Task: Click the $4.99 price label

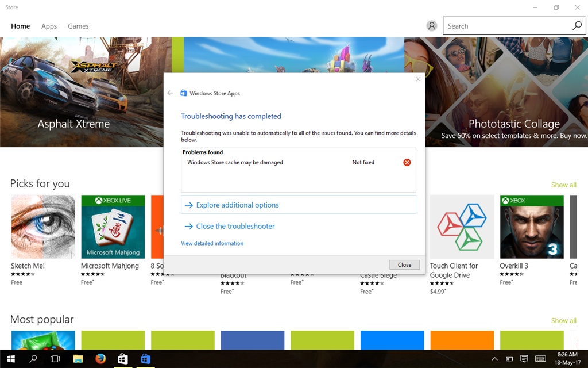Action: point(438,292)
